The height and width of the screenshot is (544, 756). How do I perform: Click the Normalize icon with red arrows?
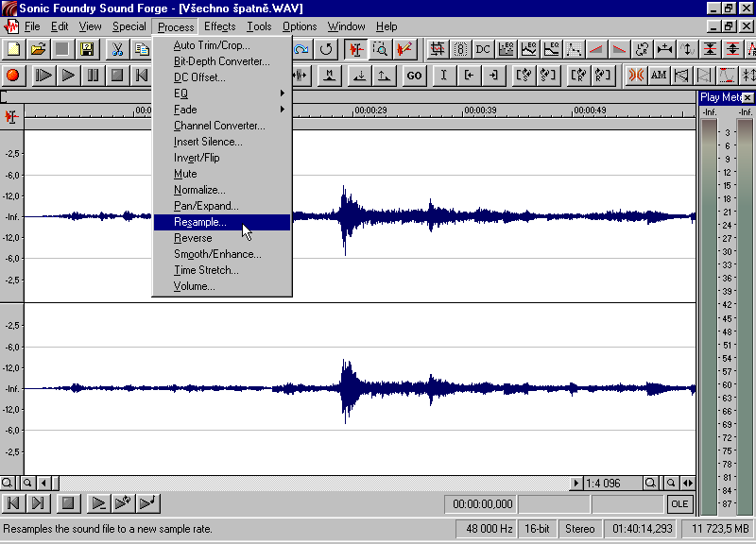(x=732, y=49)
